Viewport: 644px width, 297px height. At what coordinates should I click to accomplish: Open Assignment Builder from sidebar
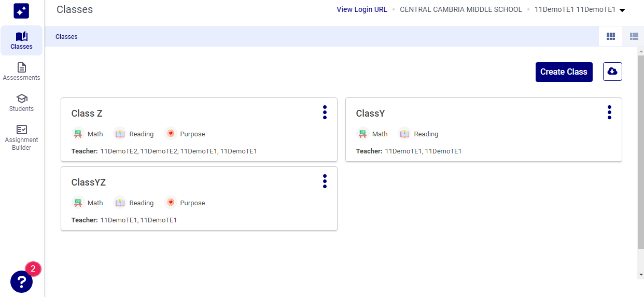point(21,137)
